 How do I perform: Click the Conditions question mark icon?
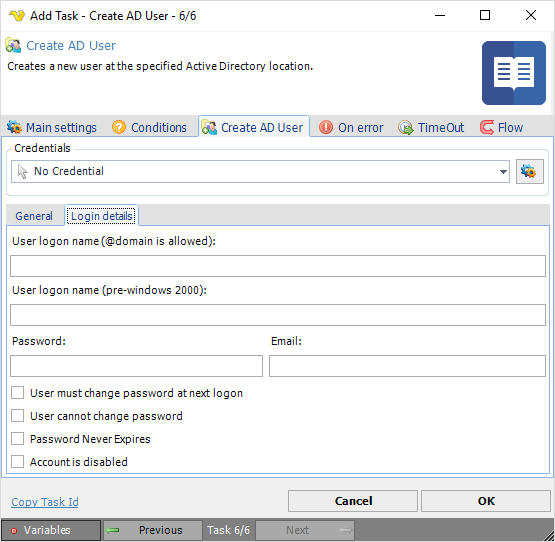click(119, 127)
